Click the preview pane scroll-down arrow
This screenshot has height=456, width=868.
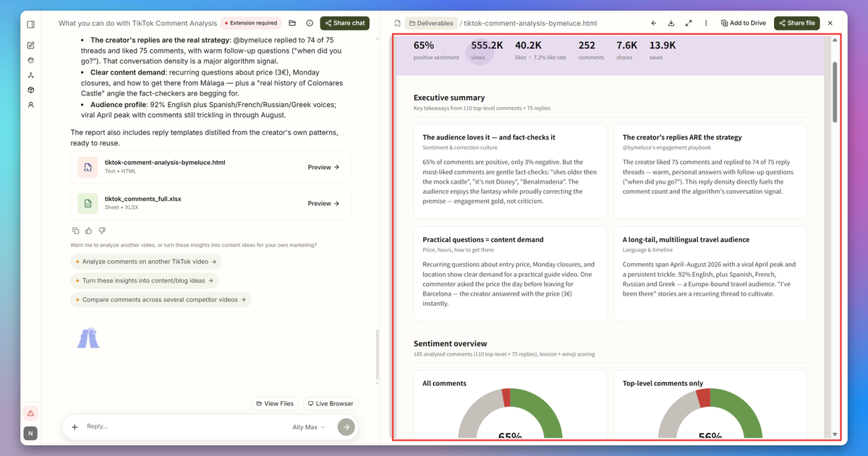(835, 434)
